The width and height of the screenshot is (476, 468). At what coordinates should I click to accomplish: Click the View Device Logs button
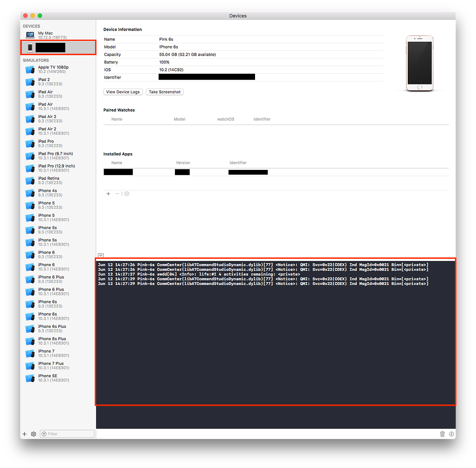123,92
